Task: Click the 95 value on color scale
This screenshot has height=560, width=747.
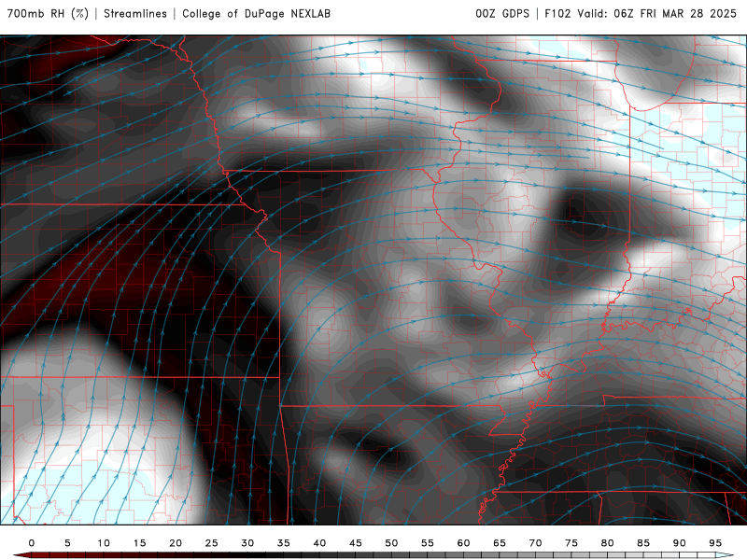Action: tap(715, 543)
